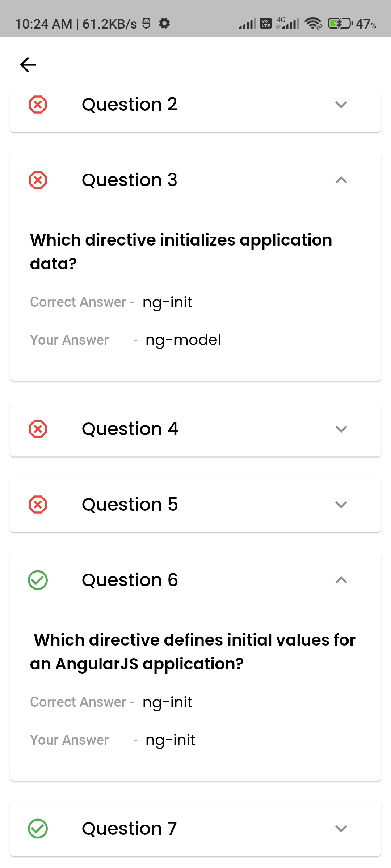Click the red incorrect icon beside Question 5
This screenshot has height=868, width=391.
[x=38, y=504]
